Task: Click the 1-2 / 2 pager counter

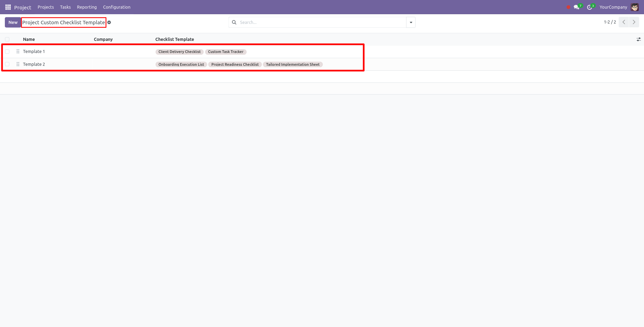Action: (x=610, y=22)
